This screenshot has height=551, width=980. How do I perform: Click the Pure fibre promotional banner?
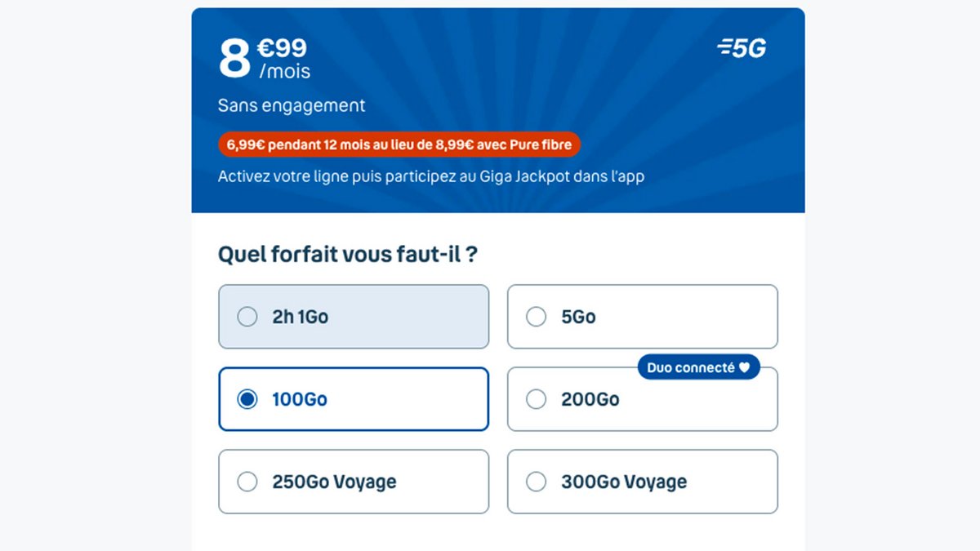[400, 144]
